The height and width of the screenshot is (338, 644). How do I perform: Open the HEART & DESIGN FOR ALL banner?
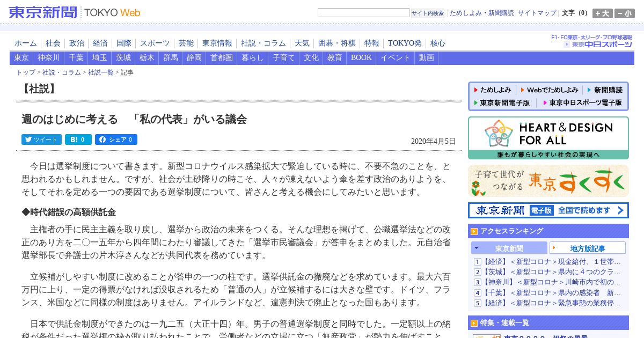click(x=548, y=138)
